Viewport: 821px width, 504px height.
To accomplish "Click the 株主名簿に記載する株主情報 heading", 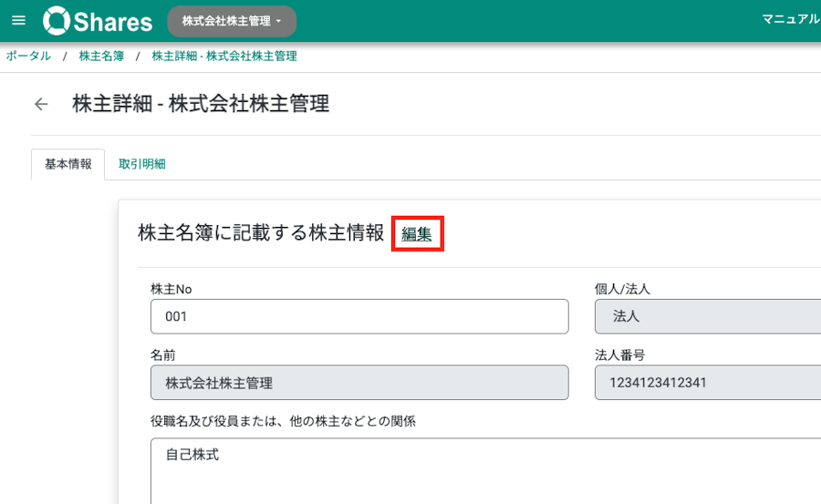I will coord(261,233).
